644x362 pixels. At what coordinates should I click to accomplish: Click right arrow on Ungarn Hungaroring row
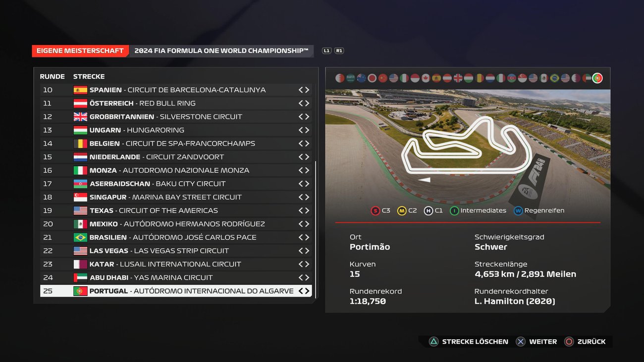[307, 130]
